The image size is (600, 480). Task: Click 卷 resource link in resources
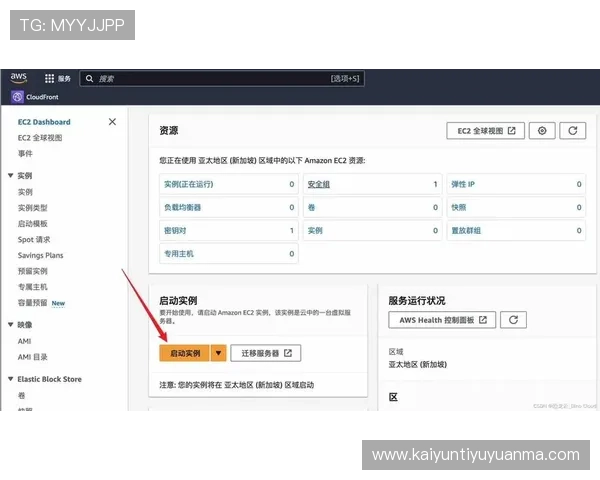pyautogui.click(x=311, y=207)
